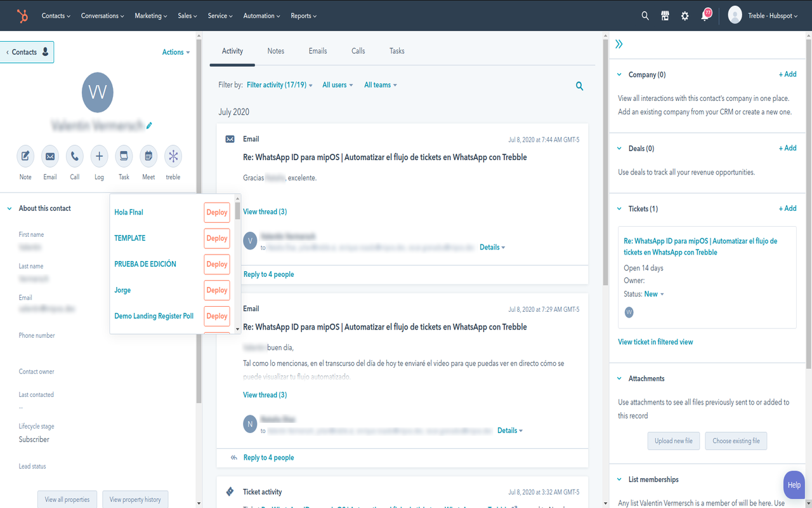Viewport: 812px width, 508px height.
Task: Click the marketplace grid icon
Action: (665, 16)
